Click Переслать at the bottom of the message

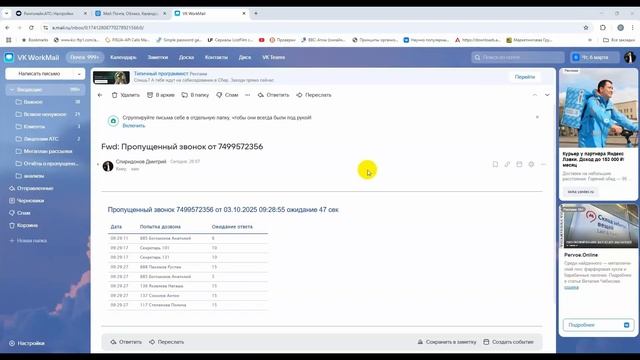tap(167, 342)
